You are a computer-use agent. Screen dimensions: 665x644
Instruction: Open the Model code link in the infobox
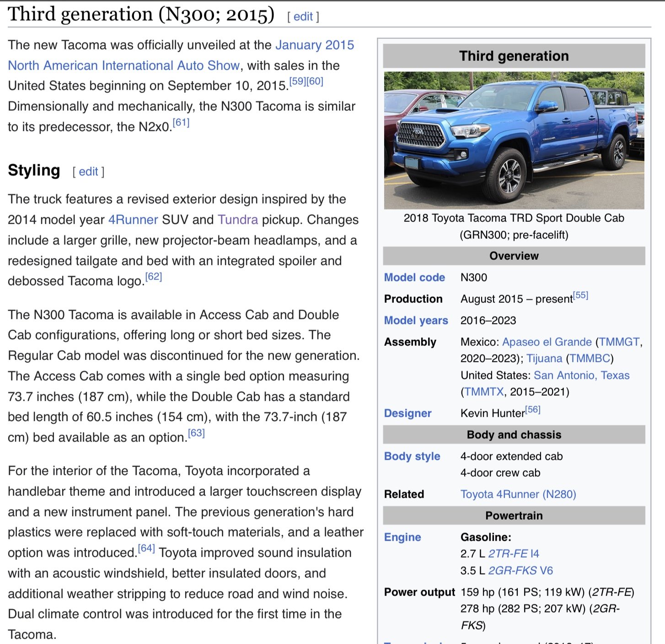414,278
